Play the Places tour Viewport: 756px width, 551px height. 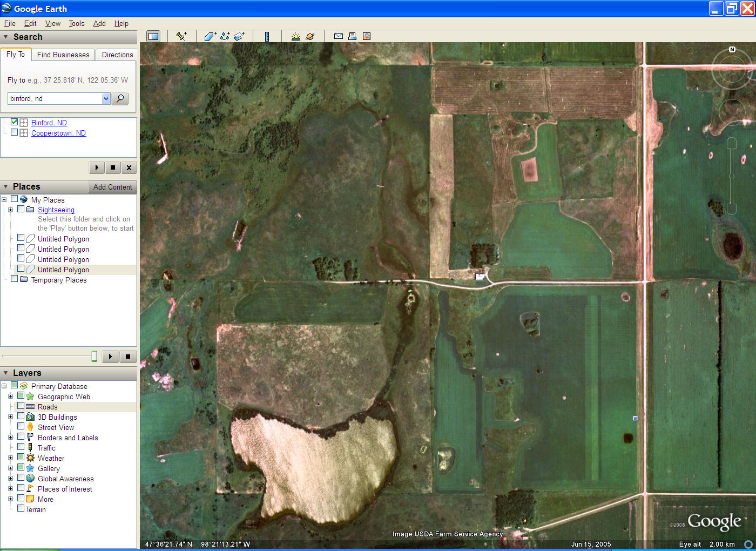pos(110,357)
